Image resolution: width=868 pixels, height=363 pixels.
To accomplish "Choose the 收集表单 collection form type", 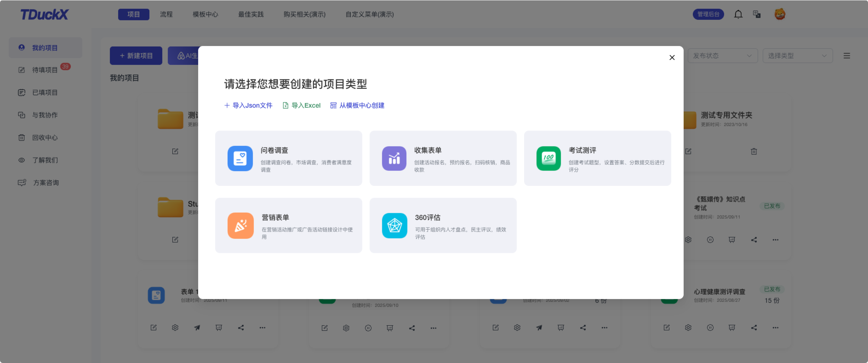I will (x=443, y=158).
